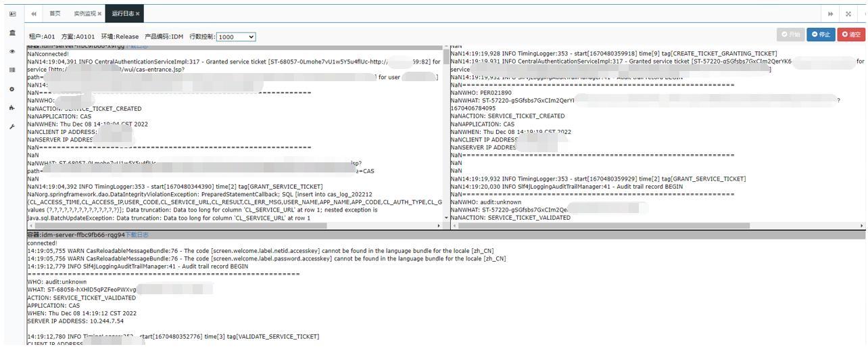Click the GRANT_SERVICE_TICKET TimingLogger line in left log
This screenshot has height=349, width=868.
pos(175,187)
